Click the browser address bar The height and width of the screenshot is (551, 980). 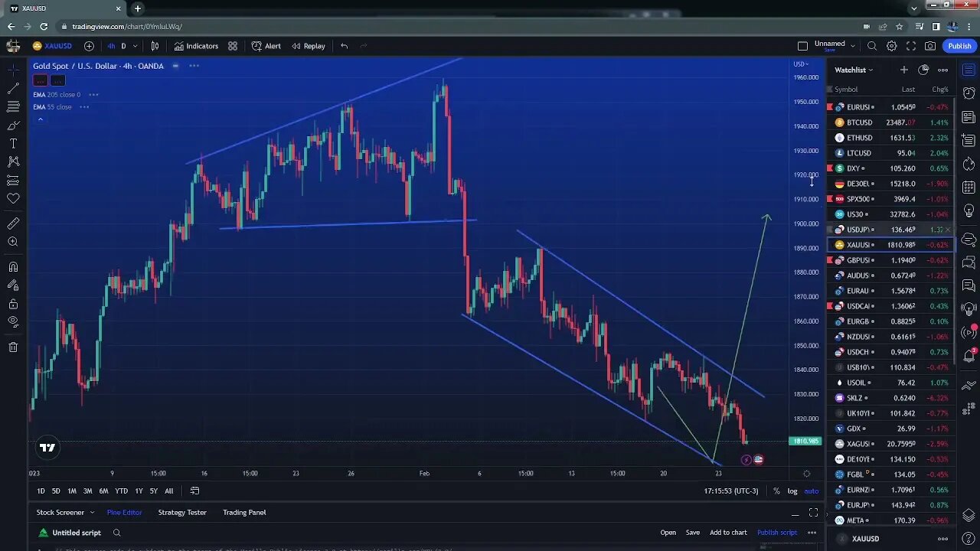pyautogui.click(x=459, y=26)
